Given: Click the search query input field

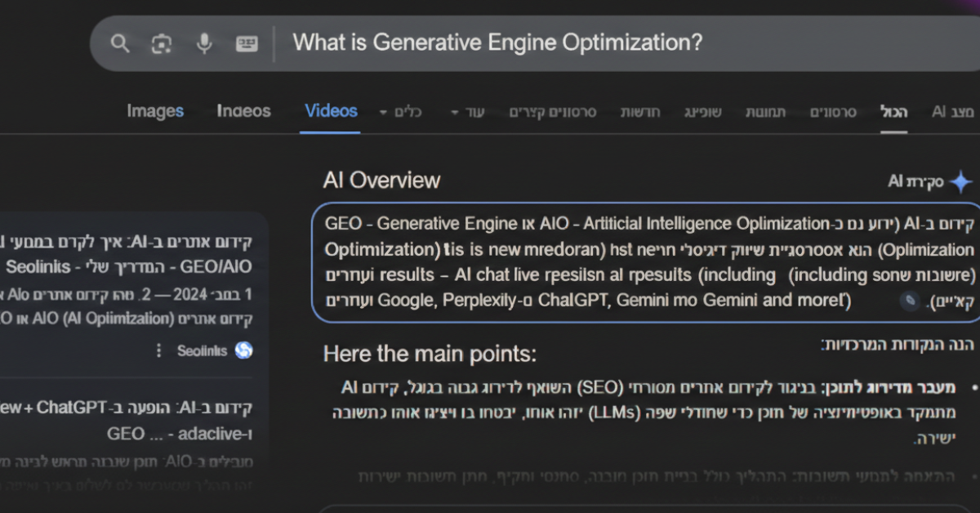Looking at the screenshot, I should point(572,43).
